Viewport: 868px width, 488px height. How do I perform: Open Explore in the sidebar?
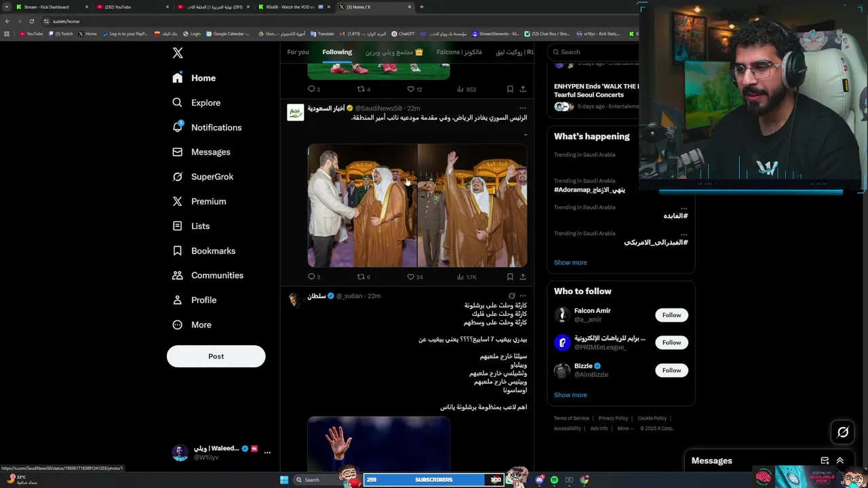pyautogui.click(x=197, y=103)
